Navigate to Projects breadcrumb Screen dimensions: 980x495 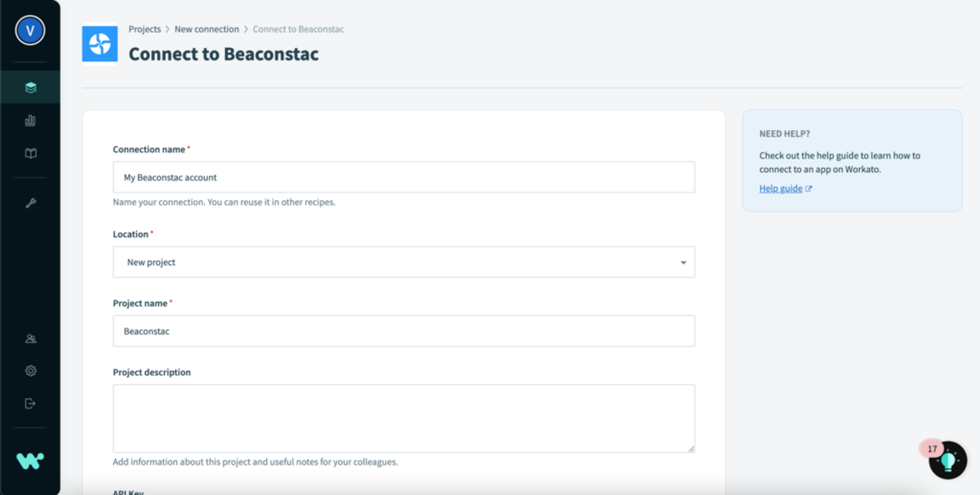coord(144,29)
